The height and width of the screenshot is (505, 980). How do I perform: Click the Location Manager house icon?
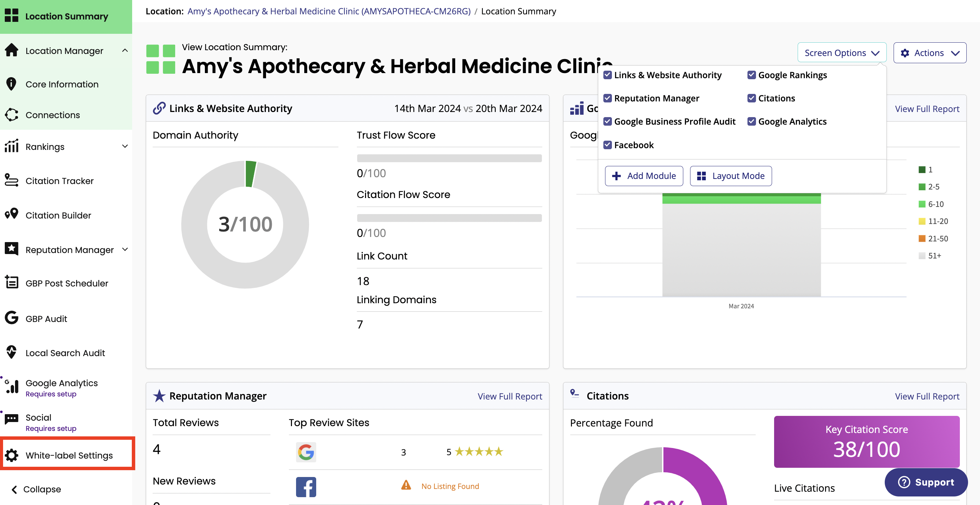(11, 50)
